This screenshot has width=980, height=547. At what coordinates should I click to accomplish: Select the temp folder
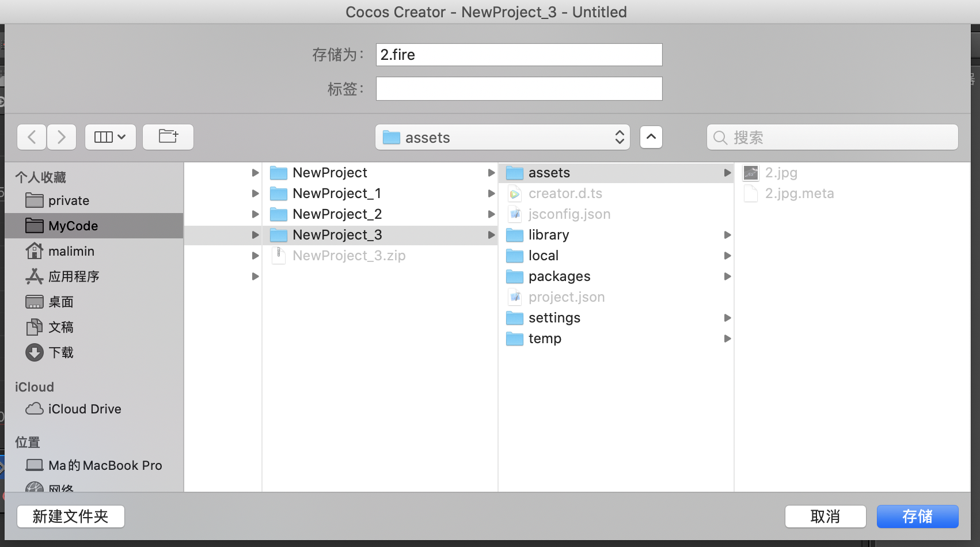coord(616,339)
